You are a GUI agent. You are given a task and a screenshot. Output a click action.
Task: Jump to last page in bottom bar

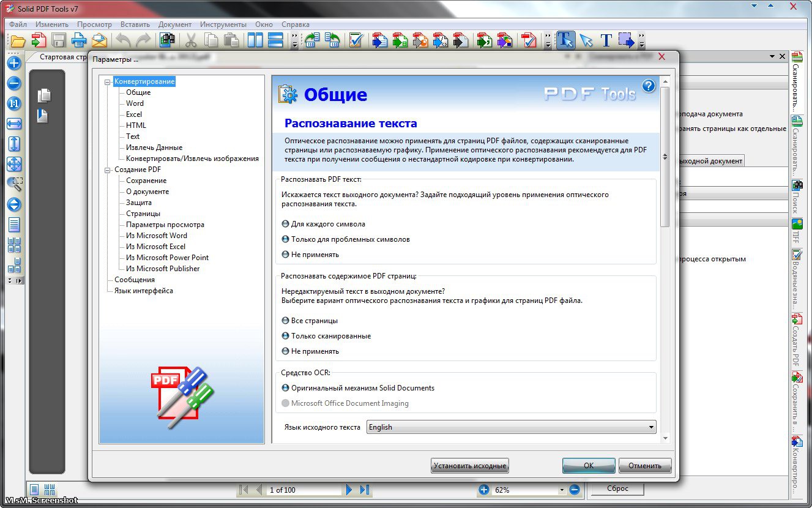pos(365,490)
